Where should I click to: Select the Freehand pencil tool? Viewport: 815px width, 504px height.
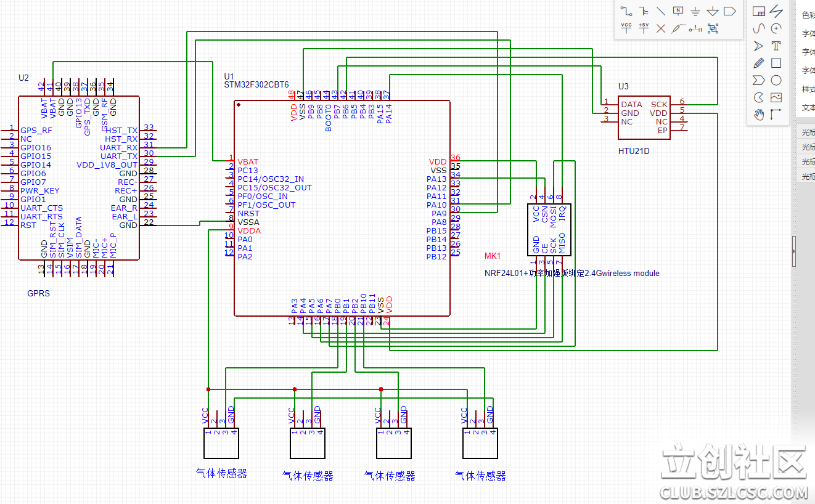point(759,63)
